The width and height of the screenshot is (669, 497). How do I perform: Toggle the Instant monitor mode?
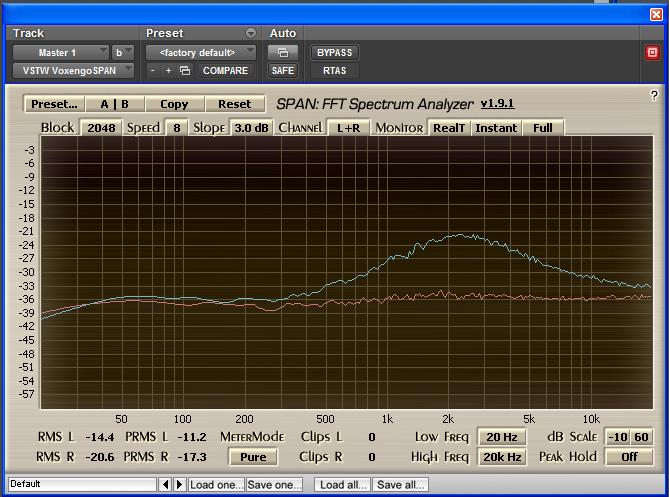[x=496, y=128]
